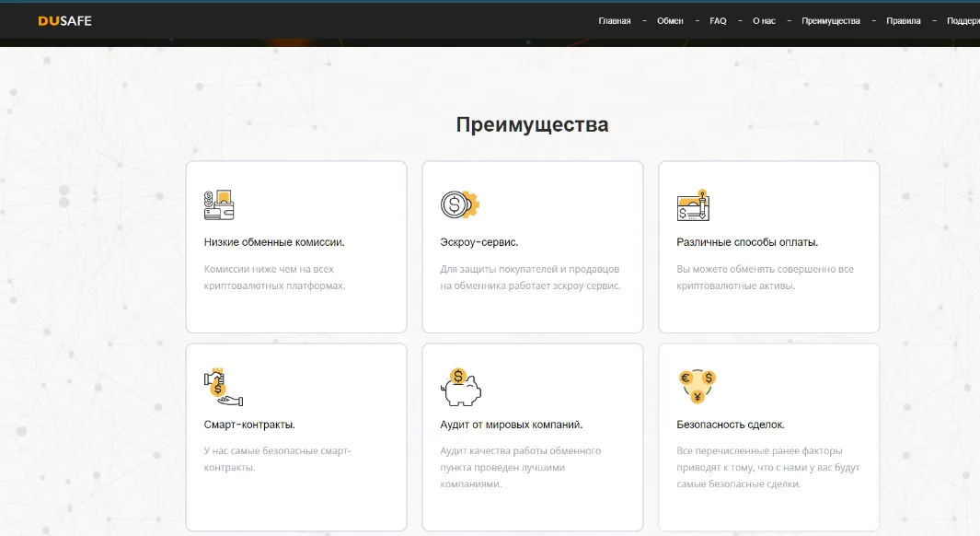Open the Обмен menu item
This screenshot has width=980, height=536.
(670, 20)
